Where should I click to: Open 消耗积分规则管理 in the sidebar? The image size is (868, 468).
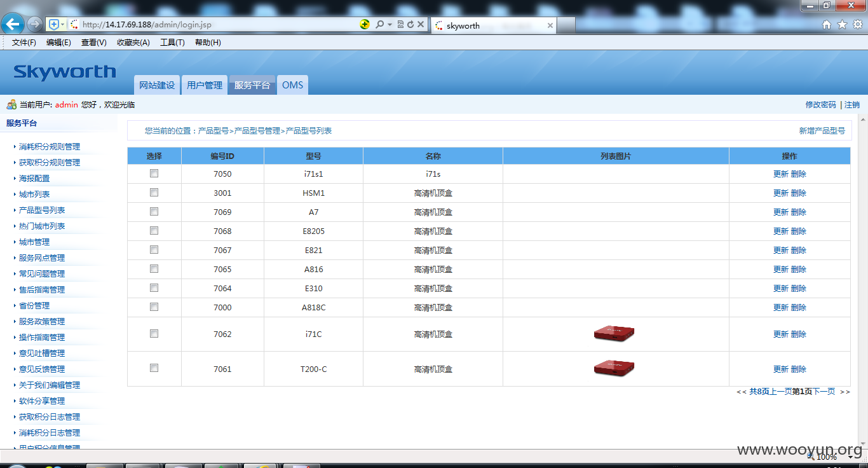[50, 147]
